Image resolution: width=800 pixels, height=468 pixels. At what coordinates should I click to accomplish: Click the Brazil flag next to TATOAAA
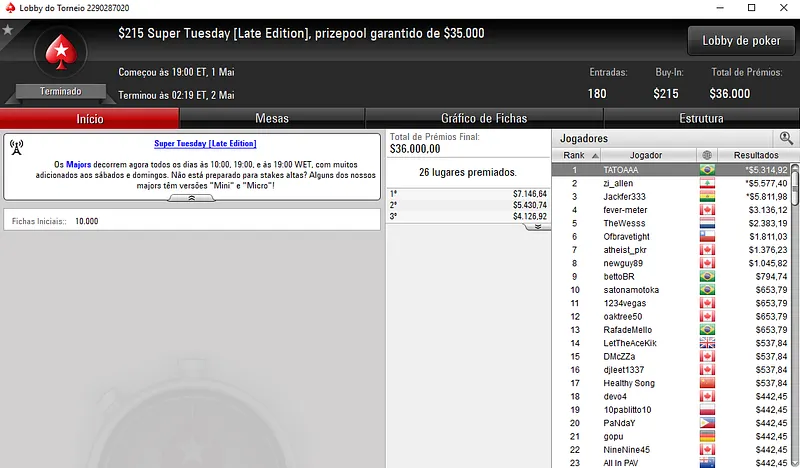click(x=707, y=170)
